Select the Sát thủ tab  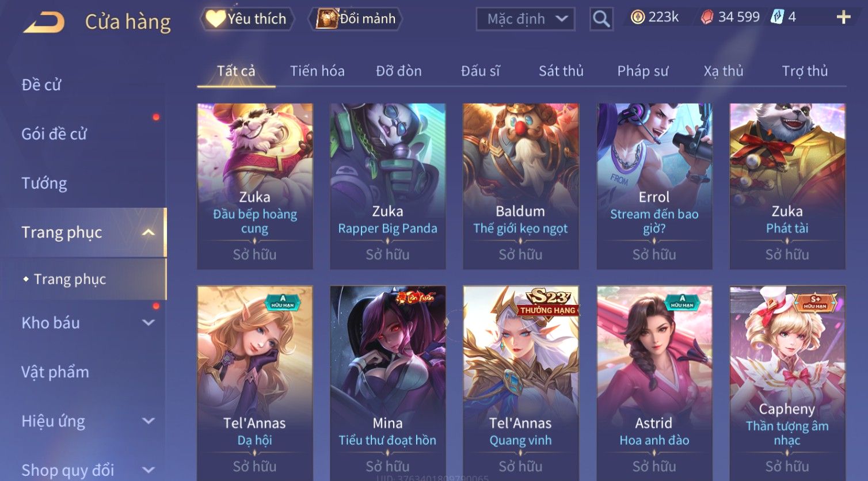(561, 71)
